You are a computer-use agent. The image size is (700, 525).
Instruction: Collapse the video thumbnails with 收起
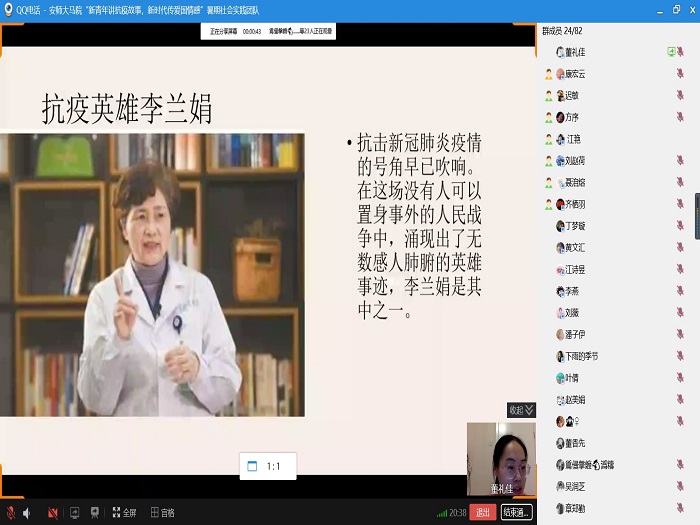click(x=521, y=410)
